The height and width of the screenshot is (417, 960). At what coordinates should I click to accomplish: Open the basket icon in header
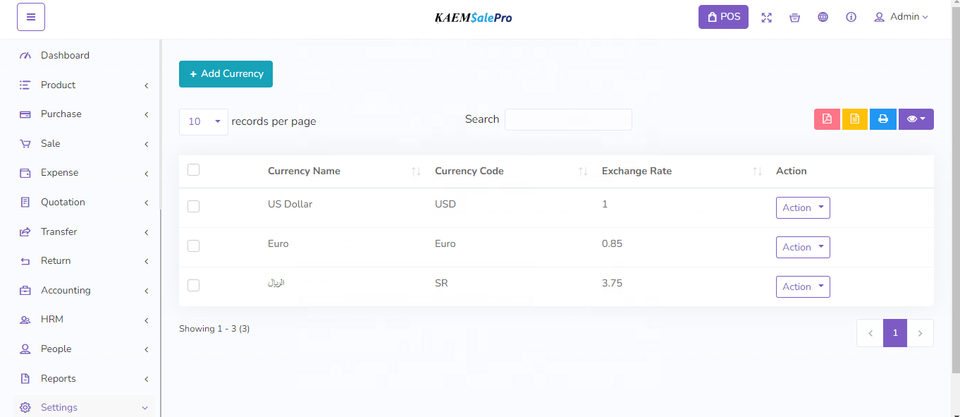(x=795, y=17)
